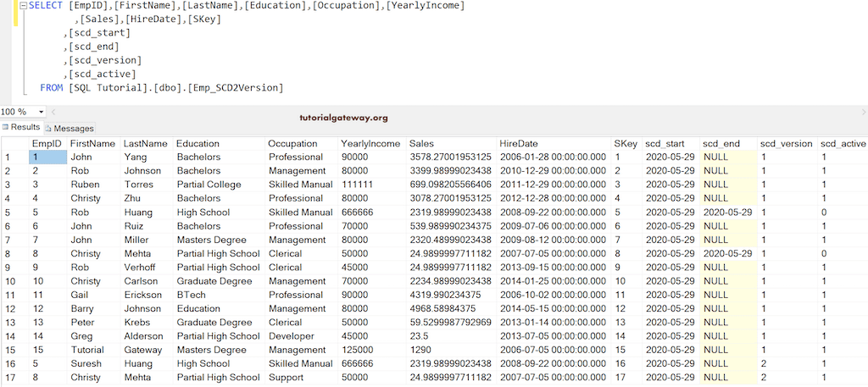
Task: Select the HireDate column header
Action: 554,144
